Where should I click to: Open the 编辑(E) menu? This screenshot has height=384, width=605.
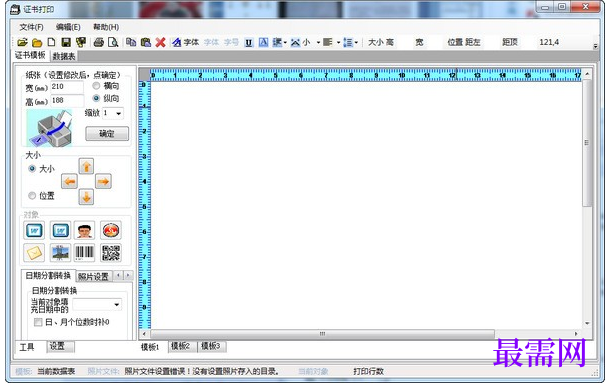pos(68,27)
